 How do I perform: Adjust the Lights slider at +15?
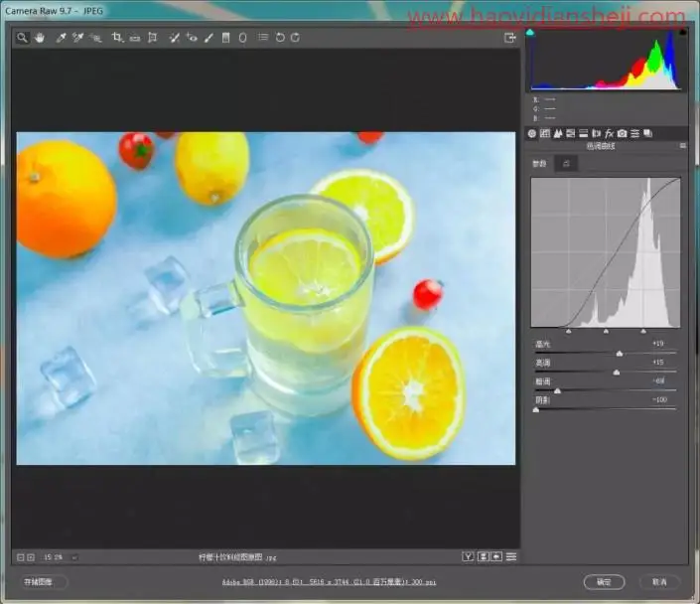tap(617, 373)
